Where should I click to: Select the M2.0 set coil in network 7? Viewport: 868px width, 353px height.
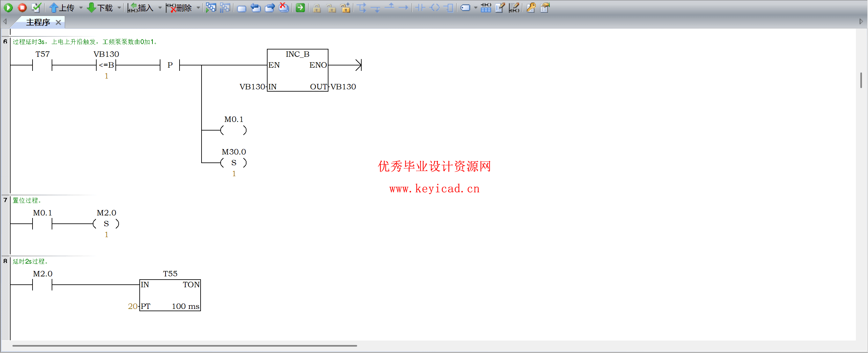(x=106, y=223)
